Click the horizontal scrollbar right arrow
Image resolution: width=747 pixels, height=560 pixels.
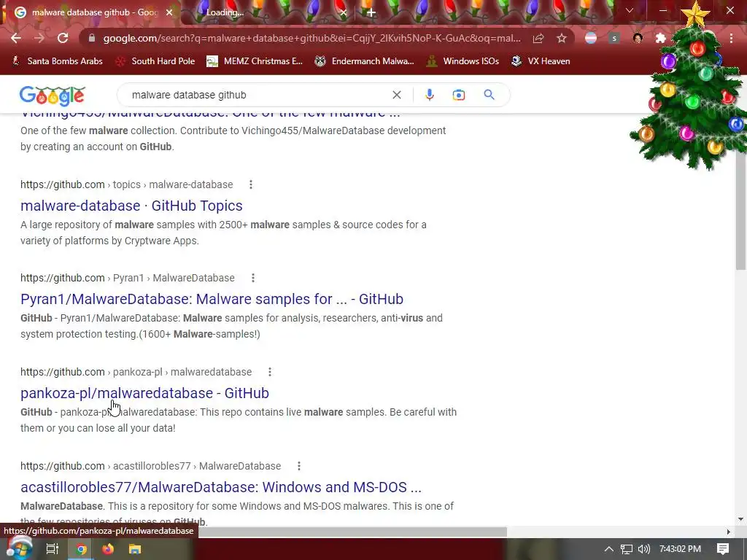729,532
